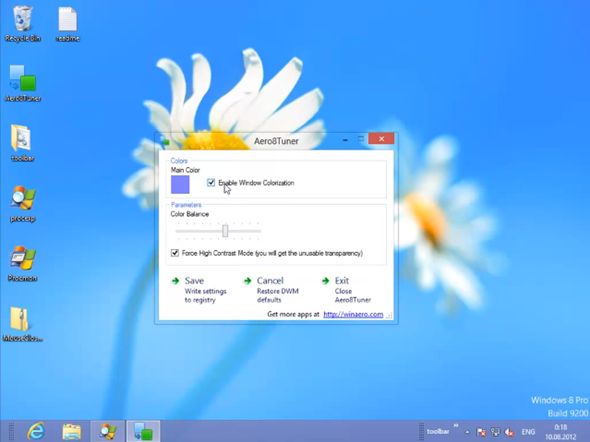Toggle Force High Contrast Mode checkbox
Viewport: 590px width, 442px height.
(175, 253)
